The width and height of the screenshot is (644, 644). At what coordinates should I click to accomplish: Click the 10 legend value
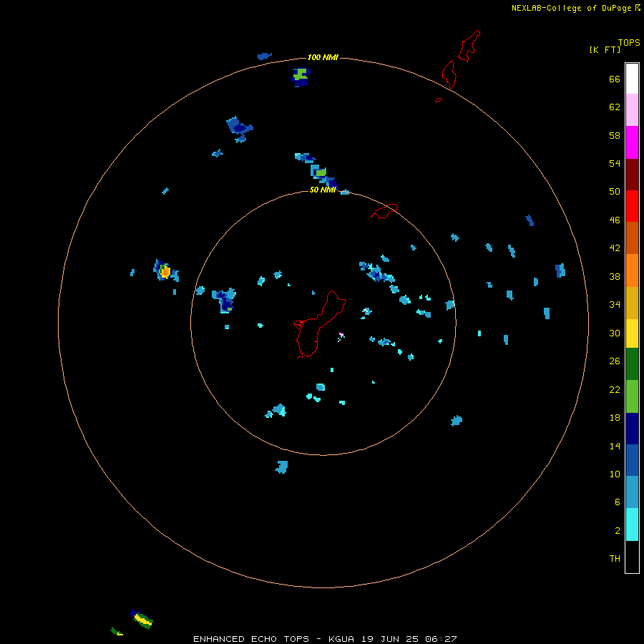coord(615,474)
